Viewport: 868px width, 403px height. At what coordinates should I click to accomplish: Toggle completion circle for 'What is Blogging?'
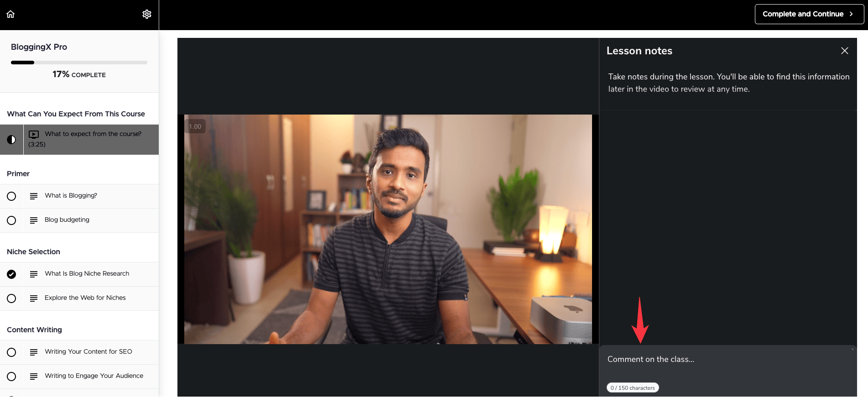pos(11,196)
